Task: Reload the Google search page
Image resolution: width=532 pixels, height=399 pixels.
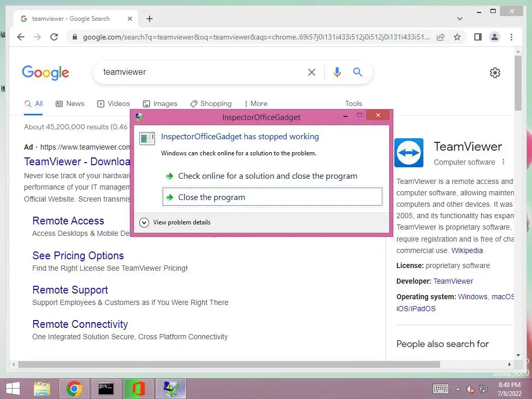Action: [x=54, y=37]
